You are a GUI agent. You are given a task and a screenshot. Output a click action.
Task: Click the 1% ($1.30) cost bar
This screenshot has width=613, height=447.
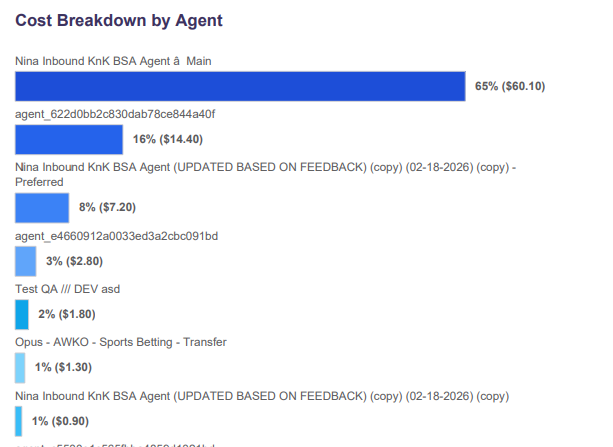[x=20, y=367]
